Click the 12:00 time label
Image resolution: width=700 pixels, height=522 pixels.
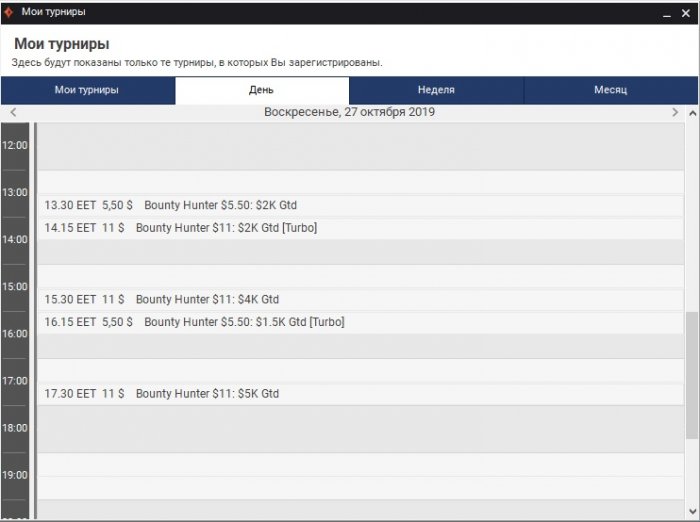point(15,145)
